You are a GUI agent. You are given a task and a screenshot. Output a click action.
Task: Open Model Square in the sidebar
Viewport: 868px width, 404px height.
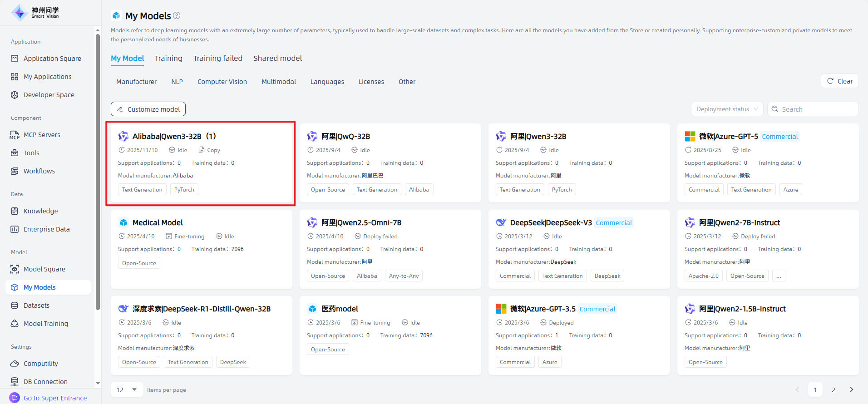tap(44, 269)
